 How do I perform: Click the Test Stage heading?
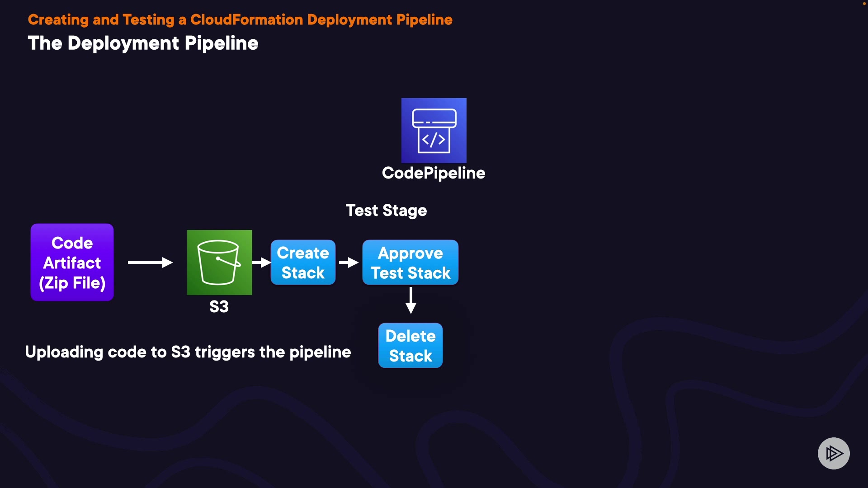pyautogui.click(x=386, y=211)
